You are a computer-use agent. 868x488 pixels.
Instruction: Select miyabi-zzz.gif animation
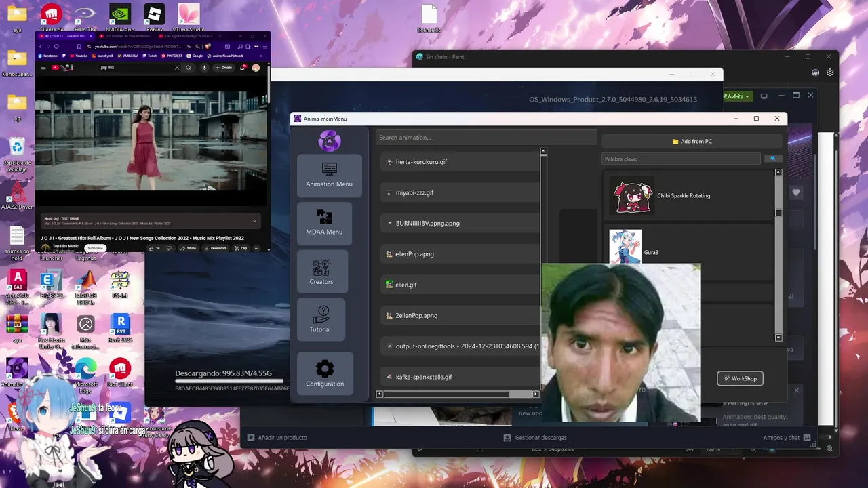point(460,192)
